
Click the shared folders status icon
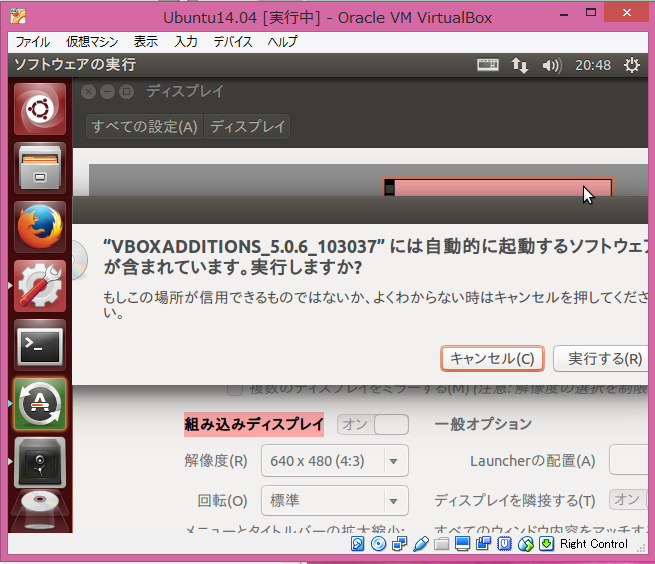click(x=442, y=544)
